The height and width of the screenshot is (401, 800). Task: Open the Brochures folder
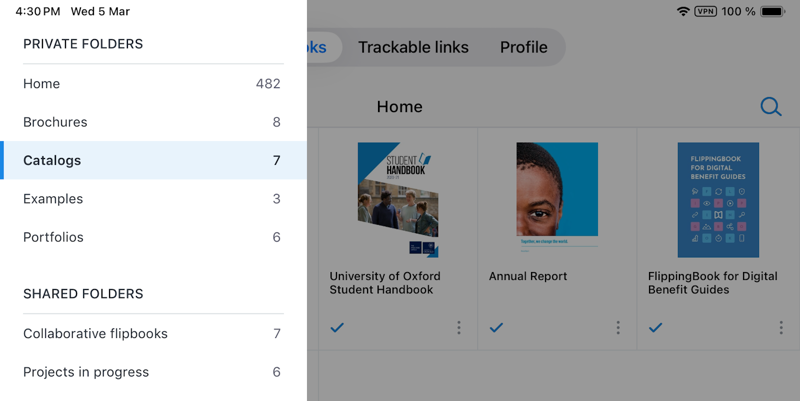click(x=154, y=122)
